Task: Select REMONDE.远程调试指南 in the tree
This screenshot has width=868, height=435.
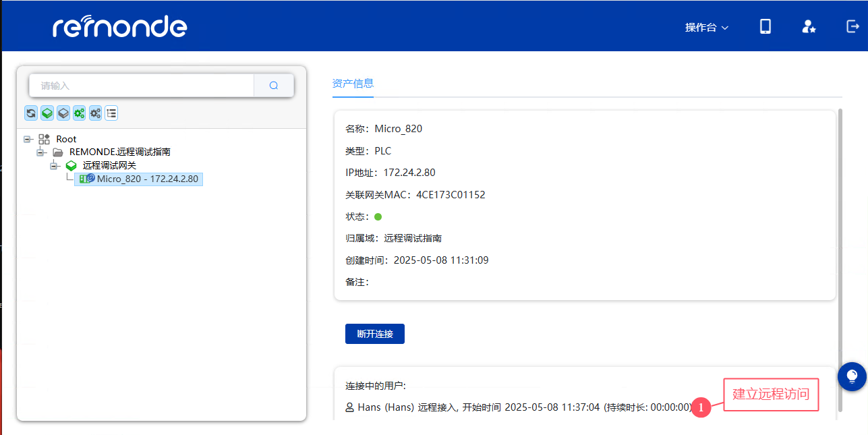Action: click(120, 152)
